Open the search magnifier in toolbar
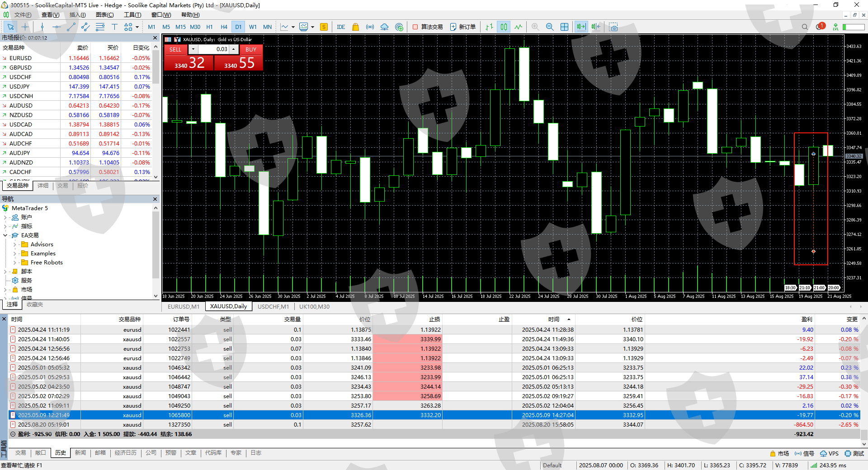868x470 pixels. (x=805, y=27)
